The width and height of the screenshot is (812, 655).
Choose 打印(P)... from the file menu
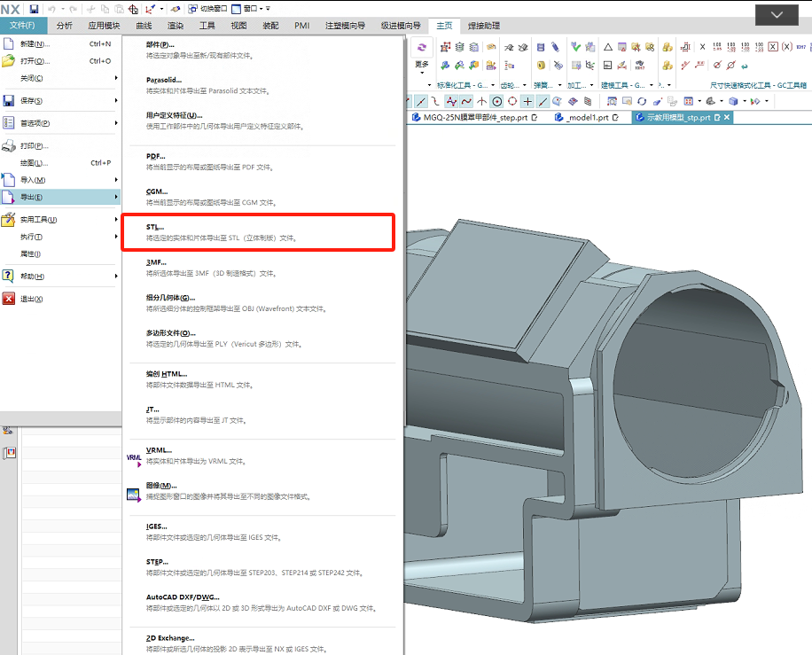60,146
